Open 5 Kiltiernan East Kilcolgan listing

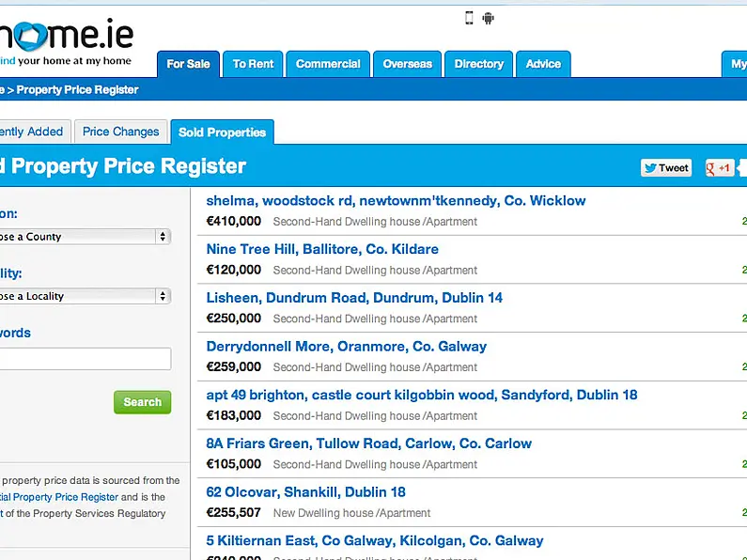[375, 541]
